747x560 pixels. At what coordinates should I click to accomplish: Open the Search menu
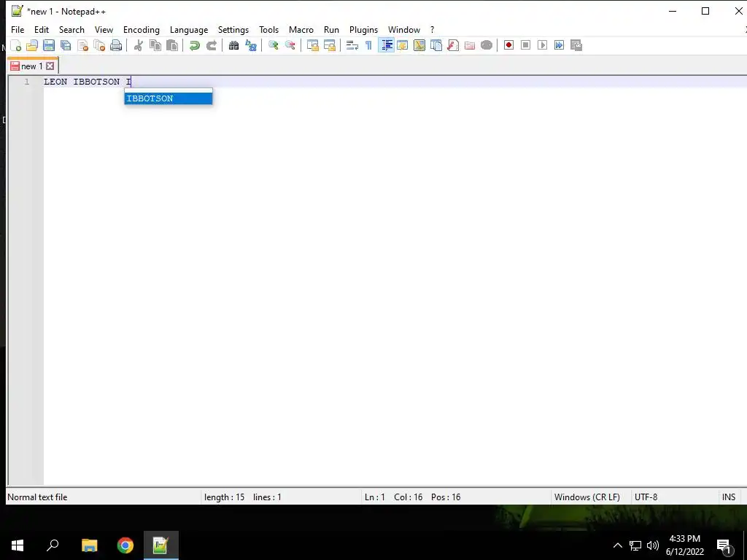(71, 29)
